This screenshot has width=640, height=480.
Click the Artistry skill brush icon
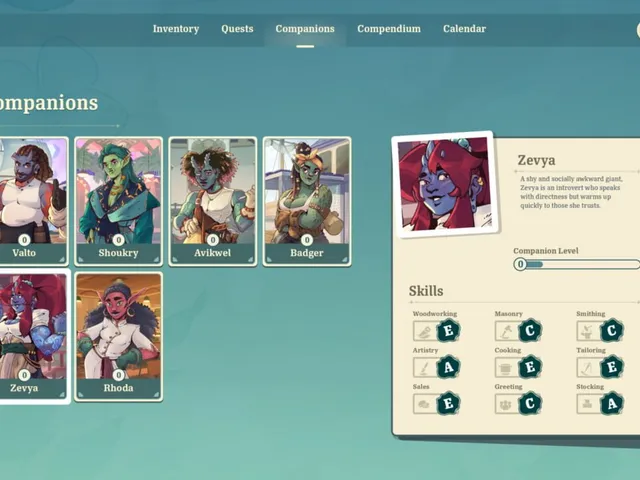[425, 367]
